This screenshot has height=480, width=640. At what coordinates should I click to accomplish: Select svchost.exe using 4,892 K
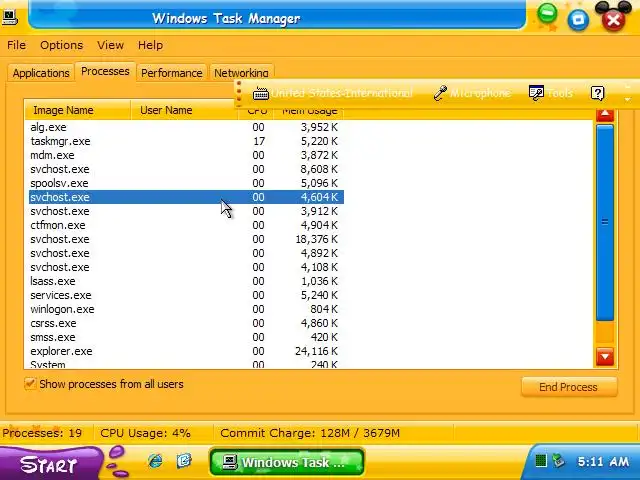tap(186, 253)
